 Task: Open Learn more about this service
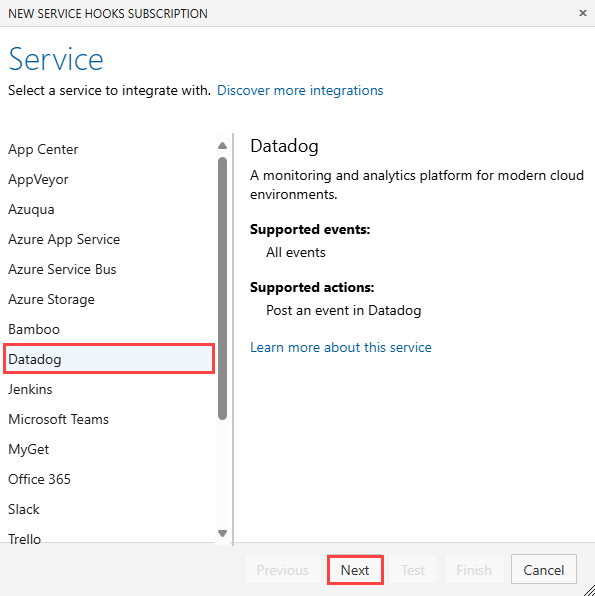pyautogui.click(x=341, y=347)
